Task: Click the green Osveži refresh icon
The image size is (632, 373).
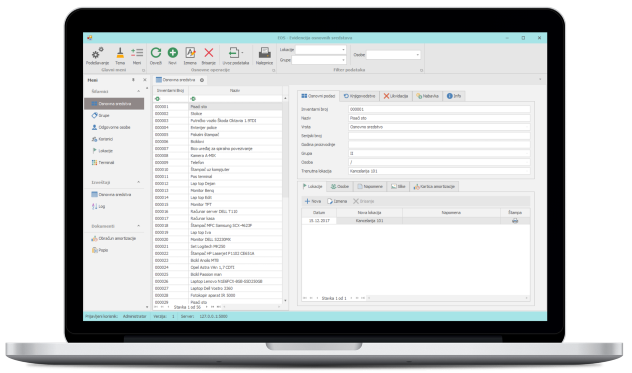Action: [156, 52]
